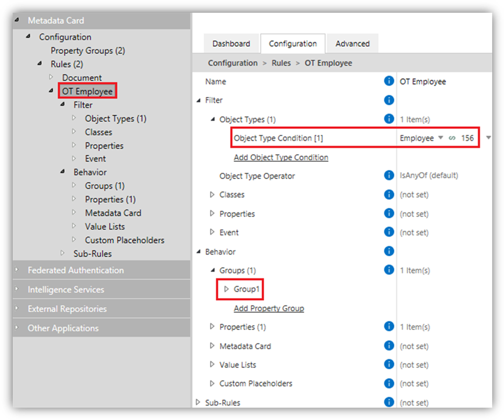Expand Group1 under Groups
504x420 pixels.
coord(226,289)
